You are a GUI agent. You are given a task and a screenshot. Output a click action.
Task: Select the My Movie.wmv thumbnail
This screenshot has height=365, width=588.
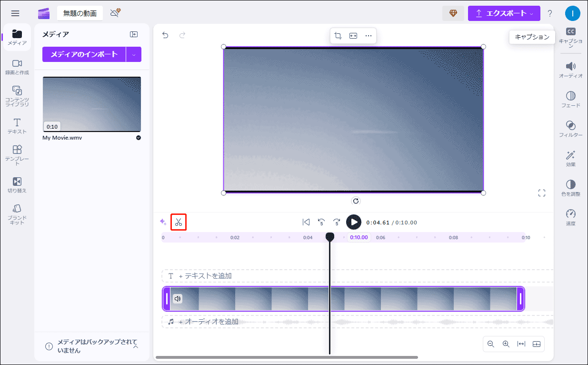pyautogui.click(x=92, y=104)
